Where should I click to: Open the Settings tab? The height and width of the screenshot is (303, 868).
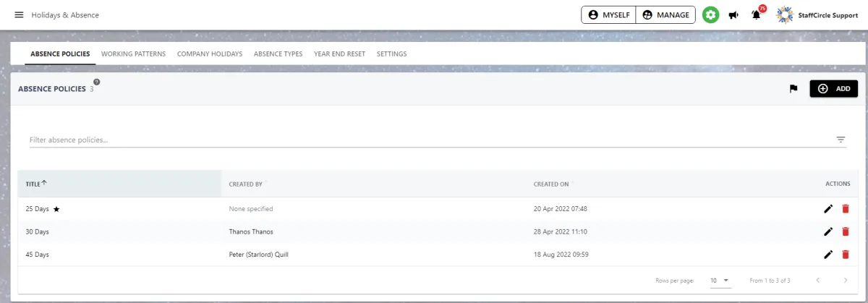tap(392, 54)
